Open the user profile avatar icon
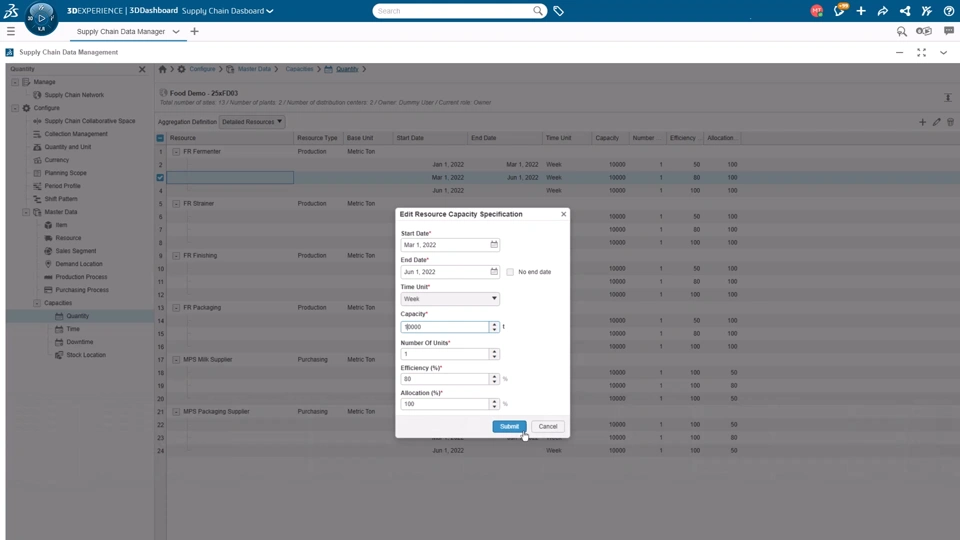This screenshot has width=960, height=540. (x=817, y=11)
